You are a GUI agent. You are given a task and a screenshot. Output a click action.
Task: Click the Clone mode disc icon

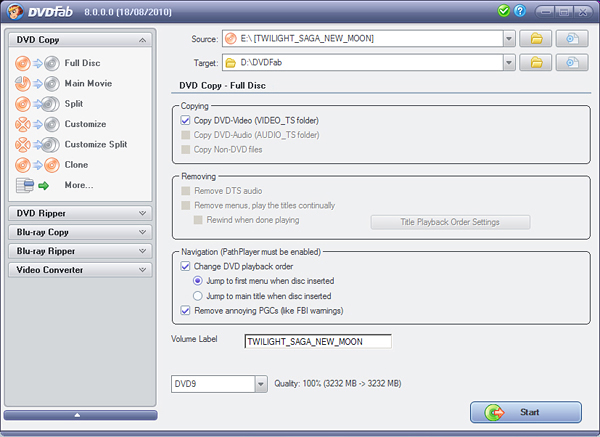click(38, 165)
